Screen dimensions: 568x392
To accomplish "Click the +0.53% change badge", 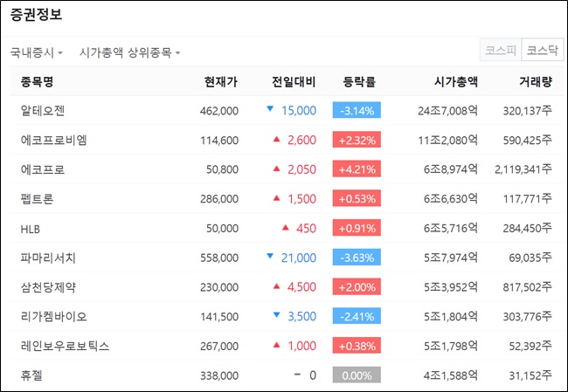I will point(357,198).
